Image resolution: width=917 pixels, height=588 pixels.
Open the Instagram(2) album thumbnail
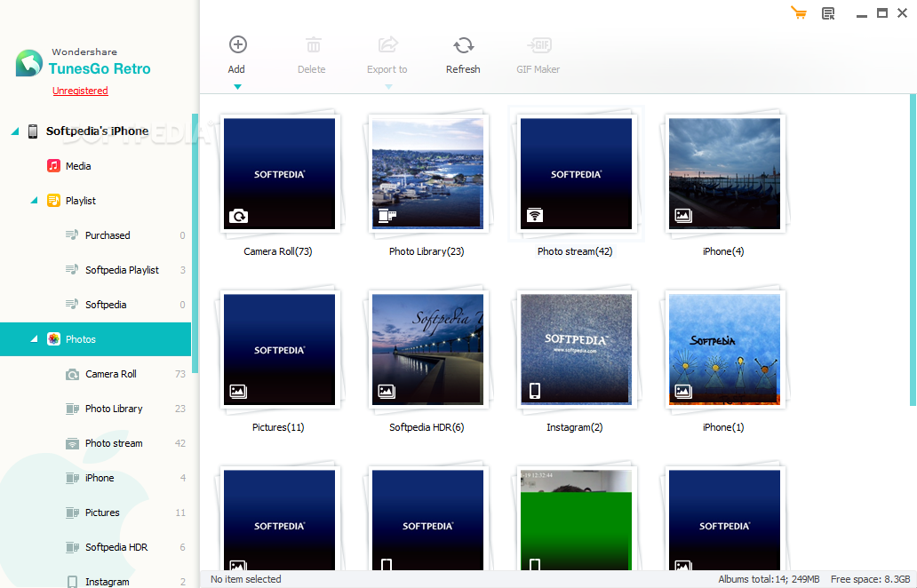pyautogui.click(x=576, y=350)
